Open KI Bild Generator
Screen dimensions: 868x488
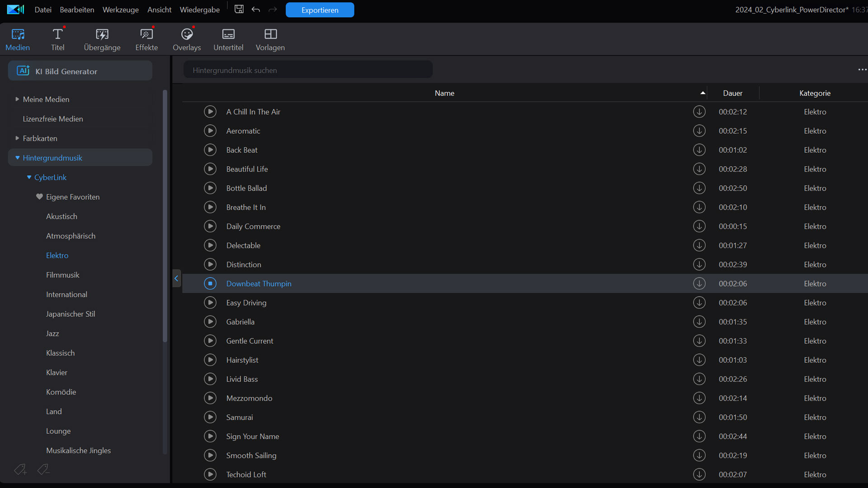[x=80, y=71]
